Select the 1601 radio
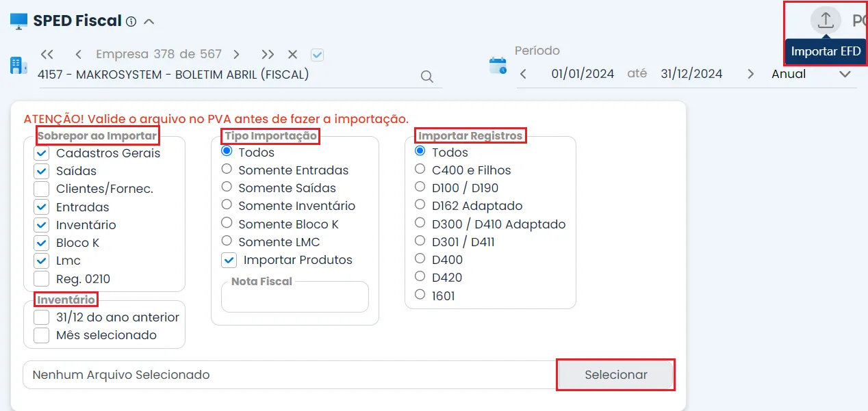Image resolution: width=868 pixels, height=411 pixels. [420, 295]
